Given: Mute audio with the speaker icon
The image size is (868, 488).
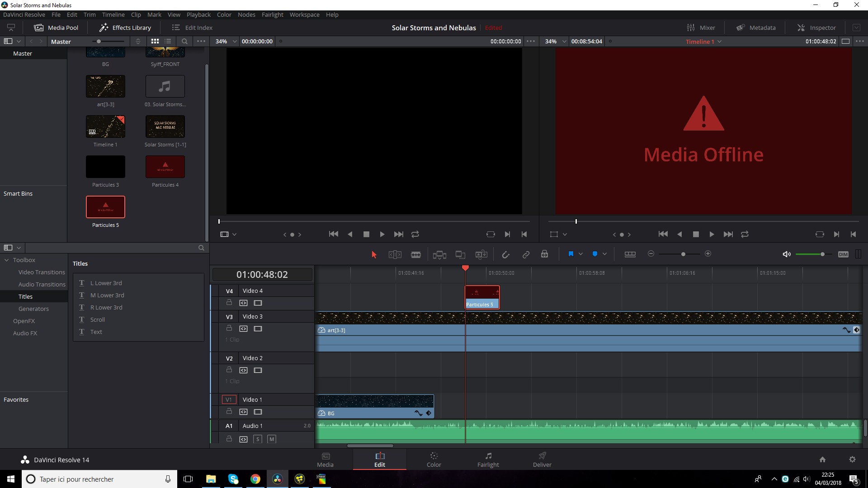Looking at the screenshot, I should click(x=787, y=254).
